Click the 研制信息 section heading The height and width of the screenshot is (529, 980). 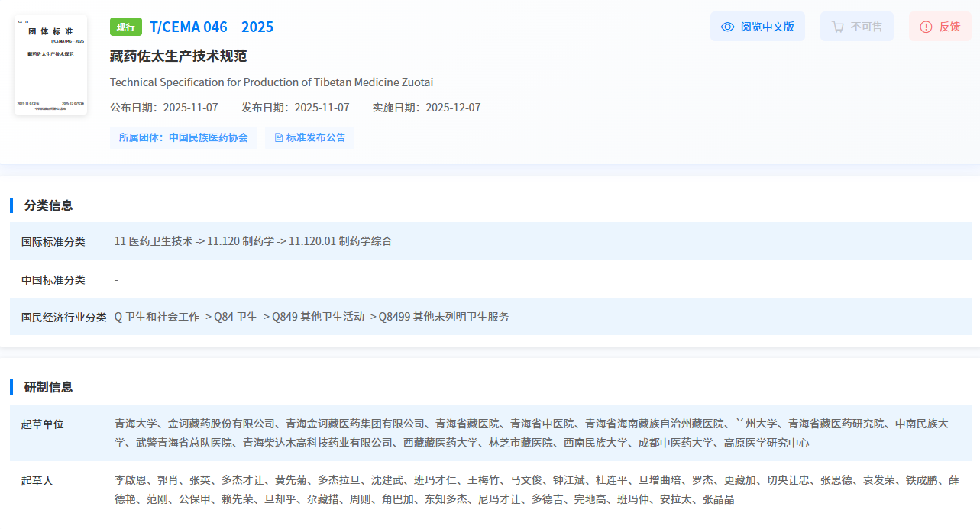pos(49,387)
